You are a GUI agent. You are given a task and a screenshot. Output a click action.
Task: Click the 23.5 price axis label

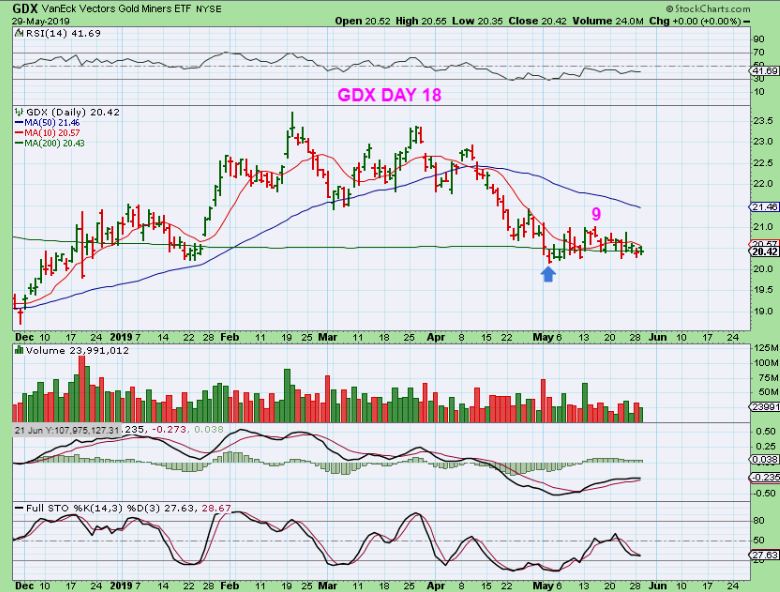tap(764, 121)
